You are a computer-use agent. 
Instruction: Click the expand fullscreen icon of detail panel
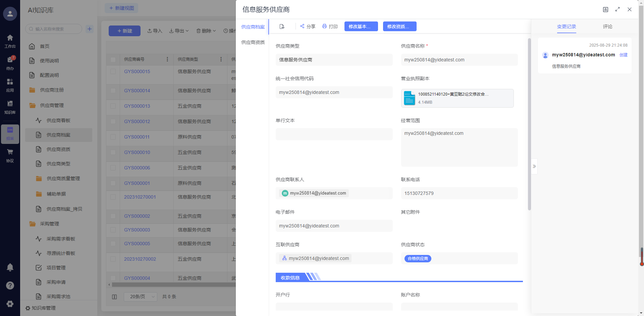click(x=618, y=9)
